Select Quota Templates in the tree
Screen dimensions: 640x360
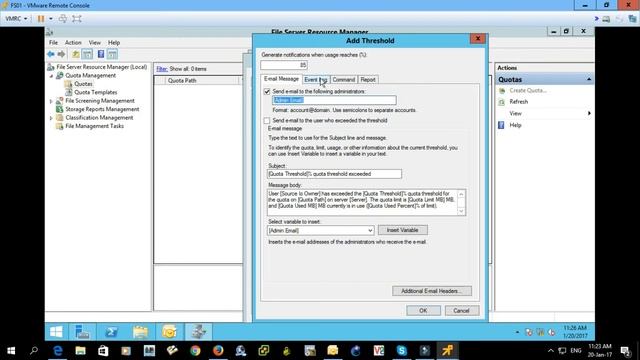click(x=96, y=92)
